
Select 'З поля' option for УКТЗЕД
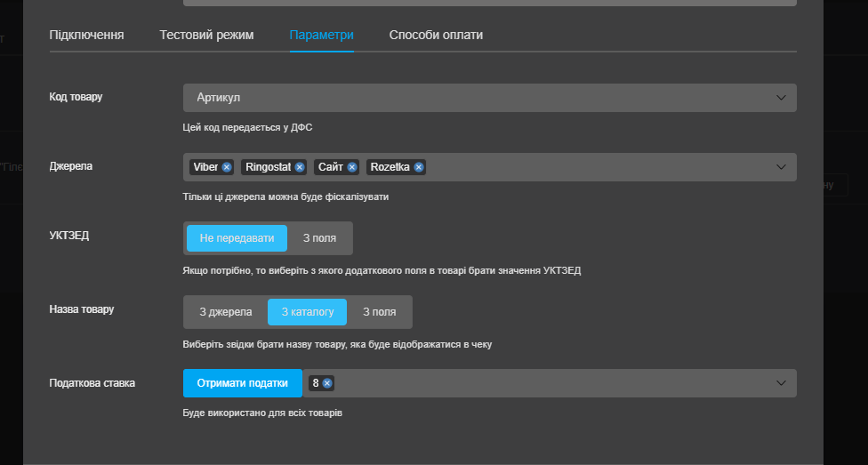319,238
